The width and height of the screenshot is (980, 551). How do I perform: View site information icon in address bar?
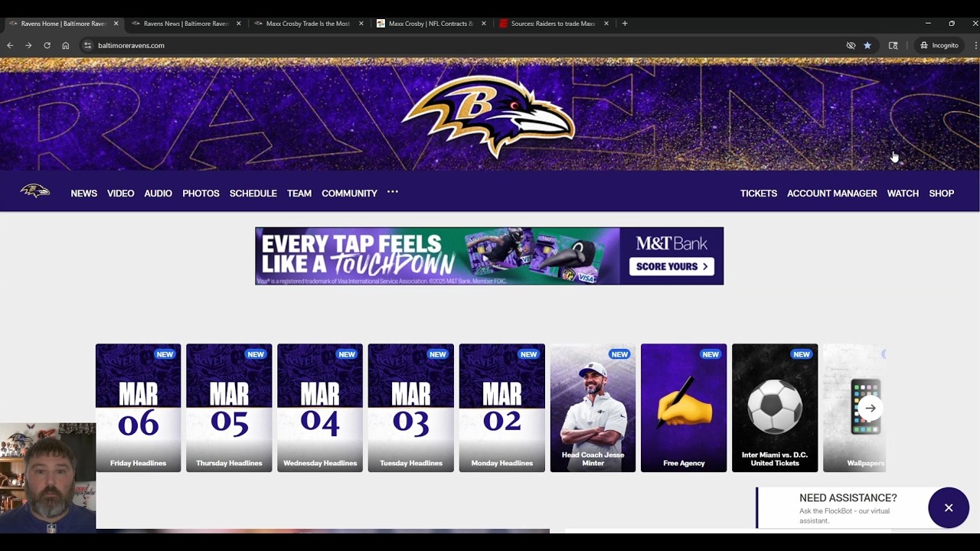pos(87,45)
